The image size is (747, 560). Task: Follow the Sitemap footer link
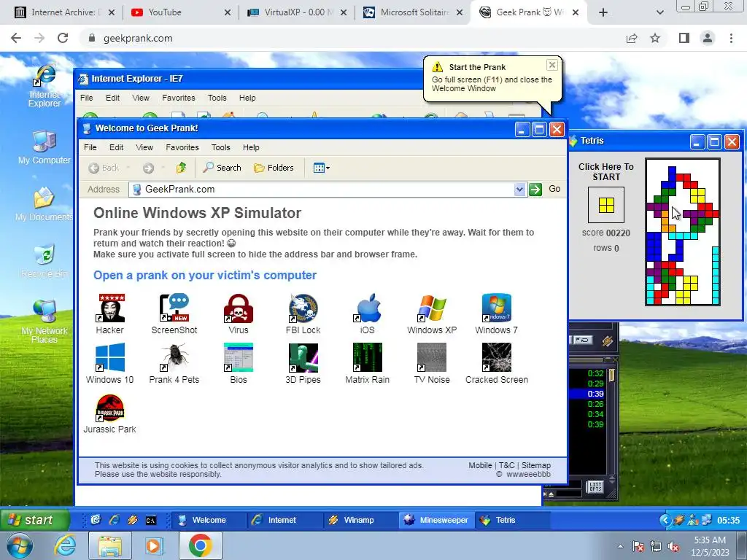pos(536,465)
